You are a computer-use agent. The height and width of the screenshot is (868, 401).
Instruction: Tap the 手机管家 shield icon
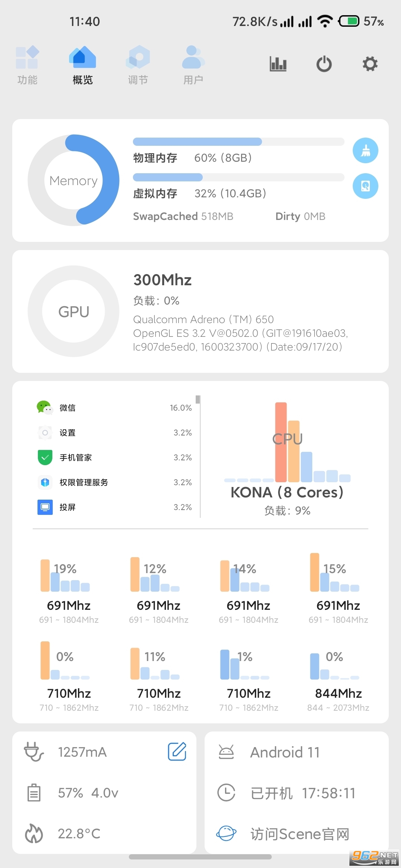[45, 457]
